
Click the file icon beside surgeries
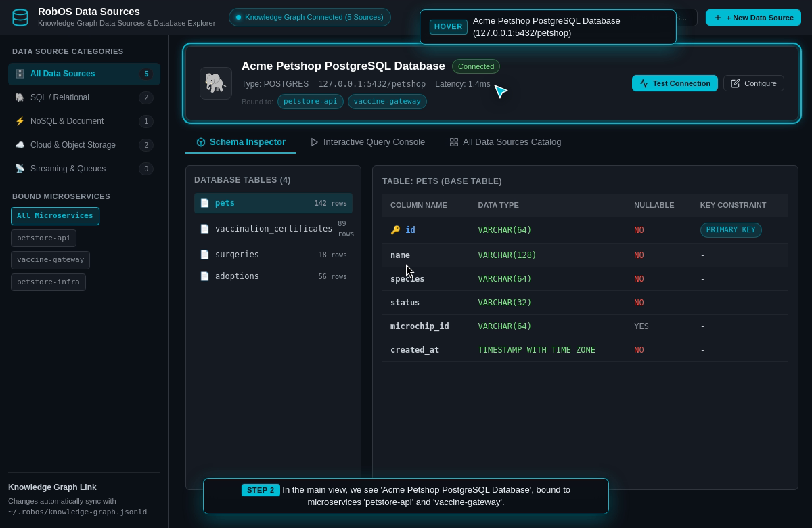(x=204, y=255)
